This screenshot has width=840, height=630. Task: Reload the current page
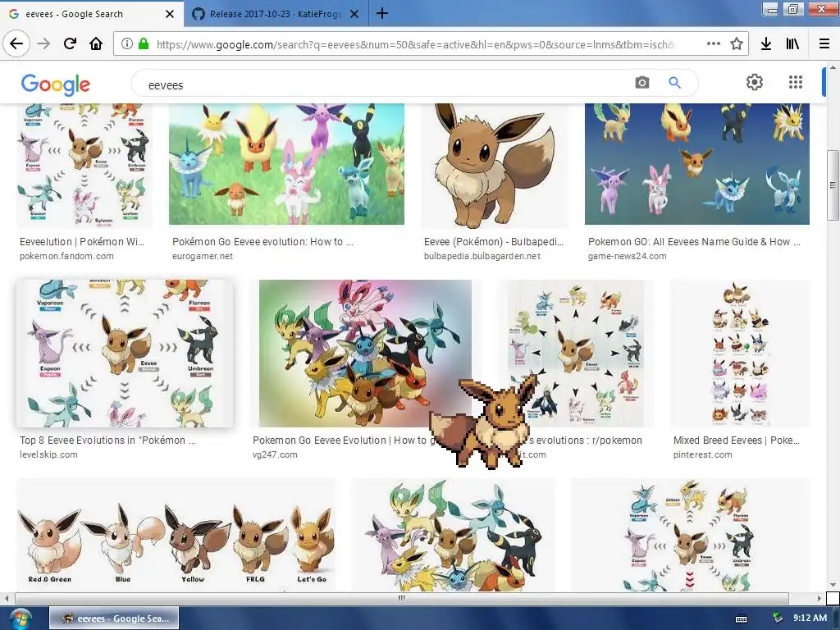(x=70, y=43)
